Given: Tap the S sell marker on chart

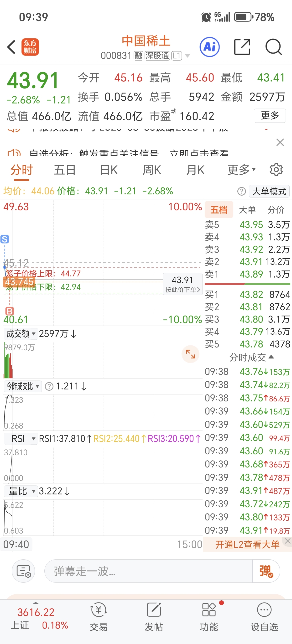Looking at the screenshot, I should 5,239.
